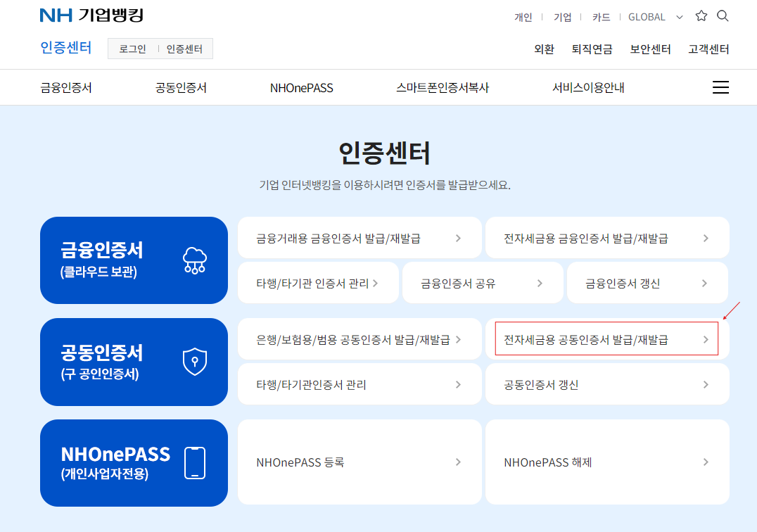Image resolution: width=757 pixels, height=532 pixels.
Task: Go to 퇴직연금 menu
Action: tap(592, 49)
